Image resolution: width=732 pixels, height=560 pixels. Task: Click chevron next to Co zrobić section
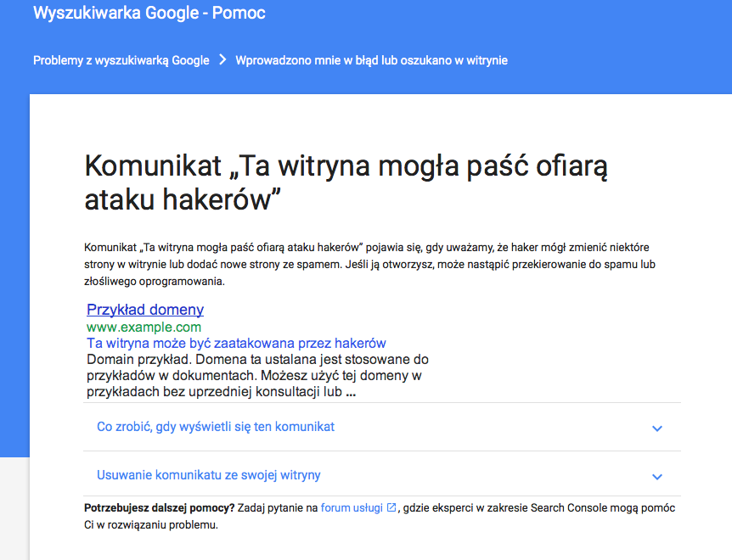coord(657,428)
